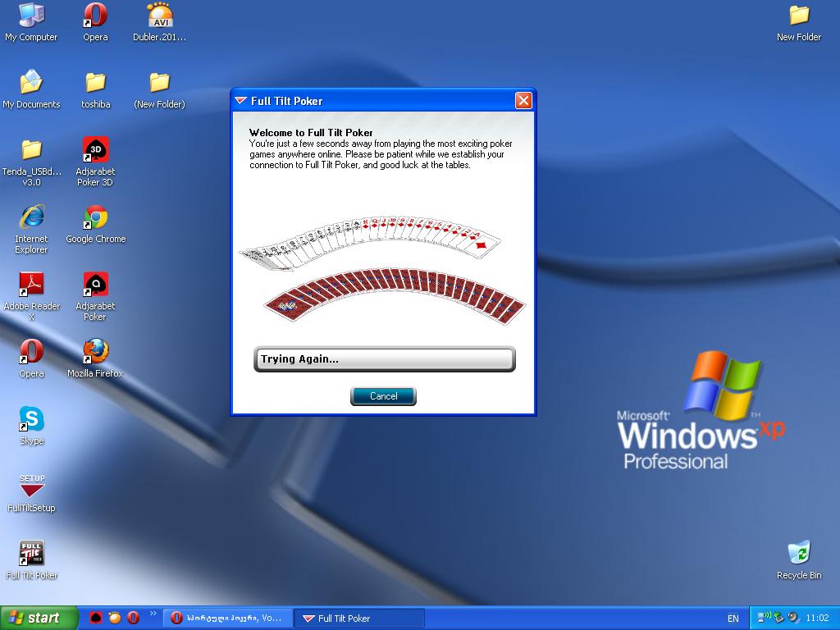This screenshot has height=630, width=840.
Task: Select the Dubler.201 AVI file icon
Action: click(160, 22)
